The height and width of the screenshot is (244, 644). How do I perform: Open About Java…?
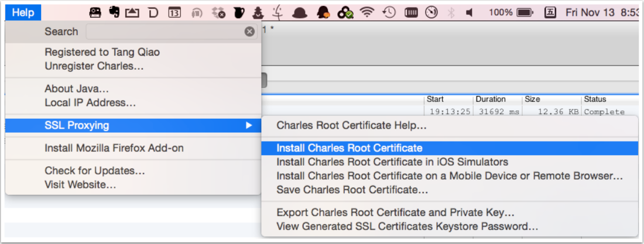(77, 89)
